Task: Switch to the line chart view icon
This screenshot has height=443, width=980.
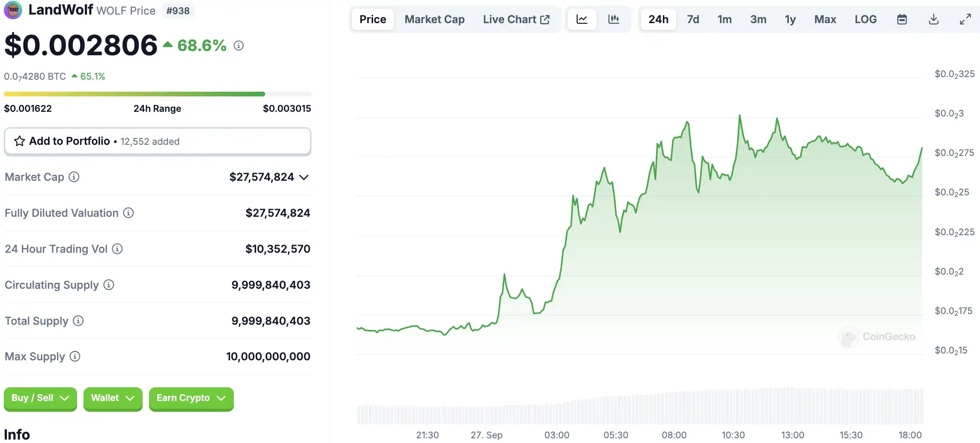Action: click(x=582, y=19)
